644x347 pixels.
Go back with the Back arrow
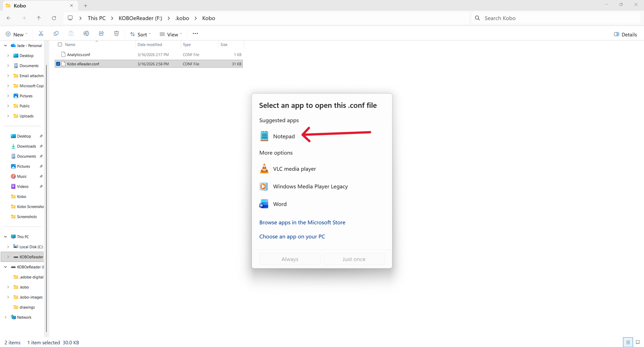(9, 18)
